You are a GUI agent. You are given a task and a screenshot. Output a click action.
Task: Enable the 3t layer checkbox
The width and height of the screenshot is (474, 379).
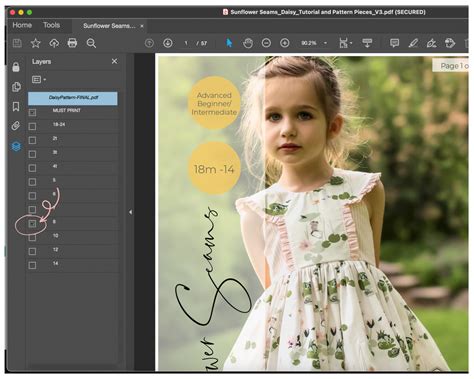tap(32, 154)
